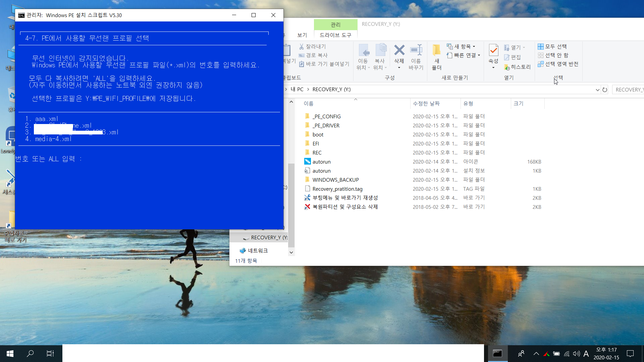Select Recovery_pratition.tag file
The height and width of the screenshot is (362, 644).
tap(337, 189)
